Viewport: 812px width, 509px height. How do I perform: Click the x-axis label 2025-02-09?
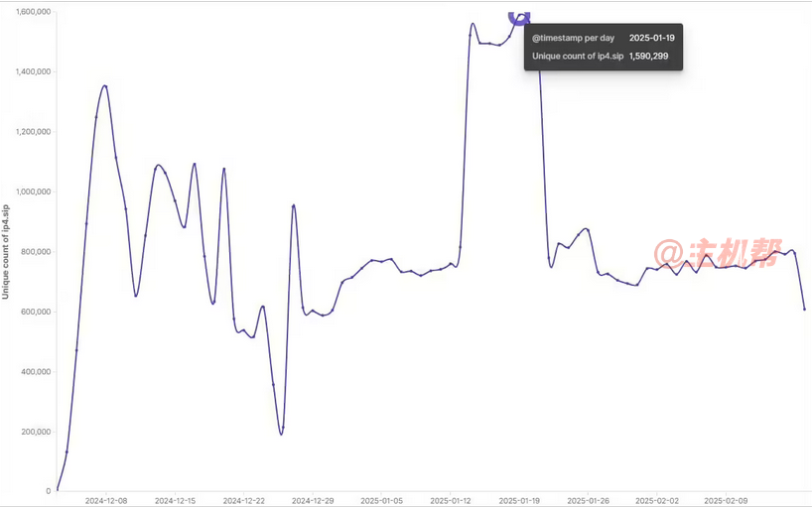coord(726,501)
